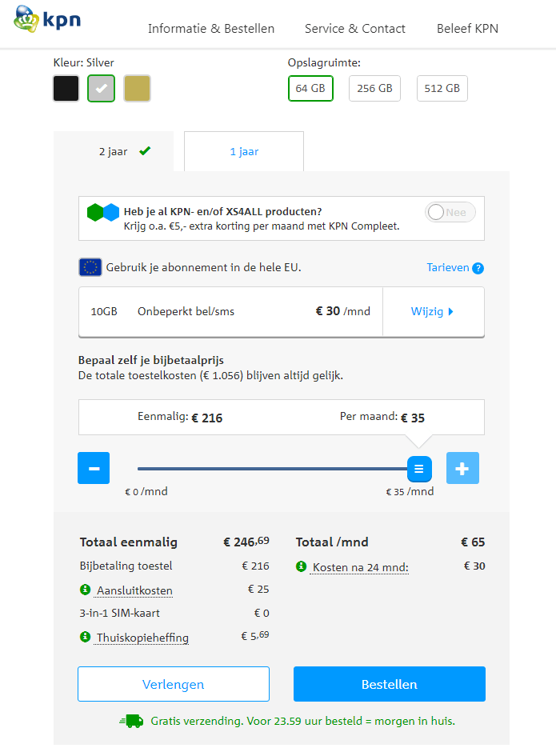556x756 pixels.
Task: Click the Totaal /mnd € 65 value
Action: pyautogui.click(x=473, y=542)
